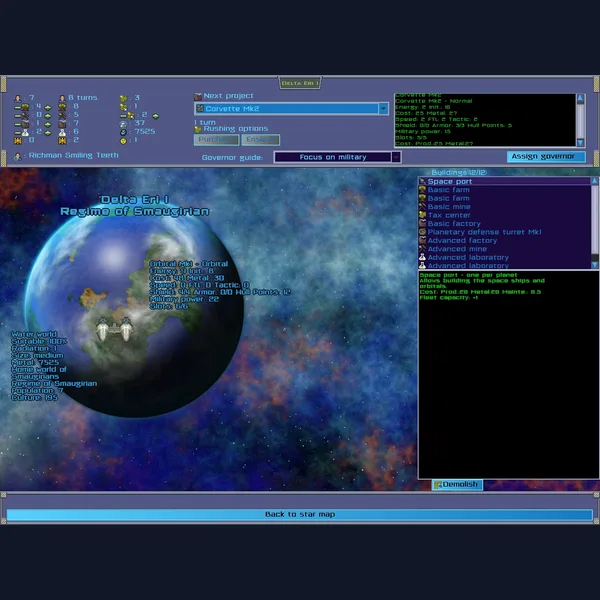Click the orbital ship on the planet

pyautogui.click(x=113, y=327)
